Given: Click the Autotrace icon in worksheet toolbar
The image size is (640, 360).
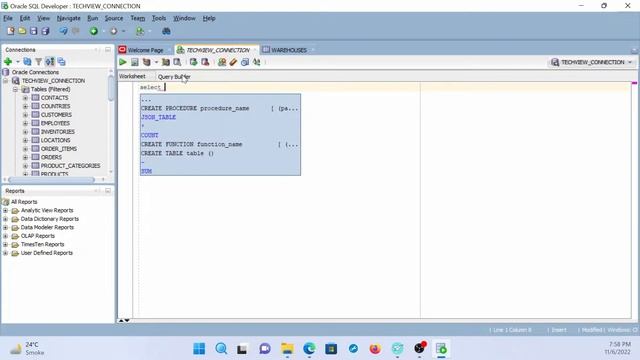Looking at the screenshot, I should [x=166, y=62].
